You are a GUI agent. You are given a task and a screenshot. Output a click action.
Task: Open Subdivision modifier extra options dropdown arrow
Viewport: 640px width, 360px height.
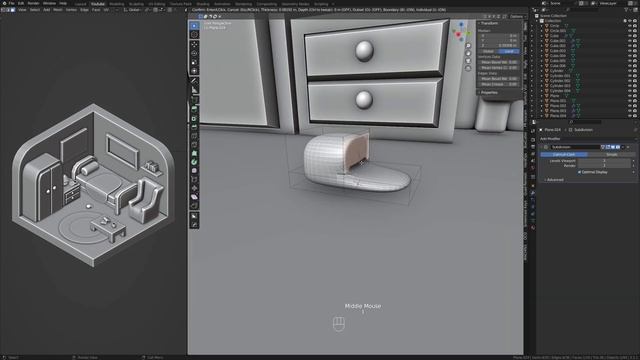[x=623, y=147]
